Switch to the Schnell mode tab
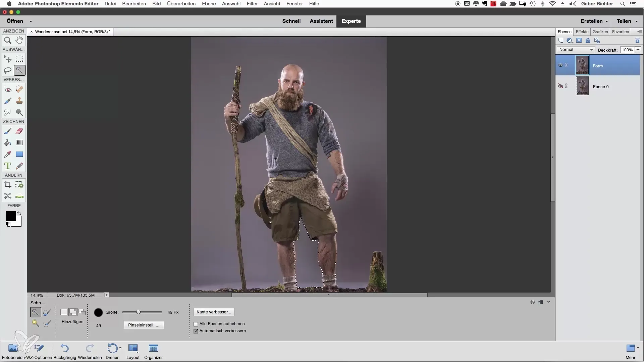Viewport: 644px width, 362px height. pos(291,21)
